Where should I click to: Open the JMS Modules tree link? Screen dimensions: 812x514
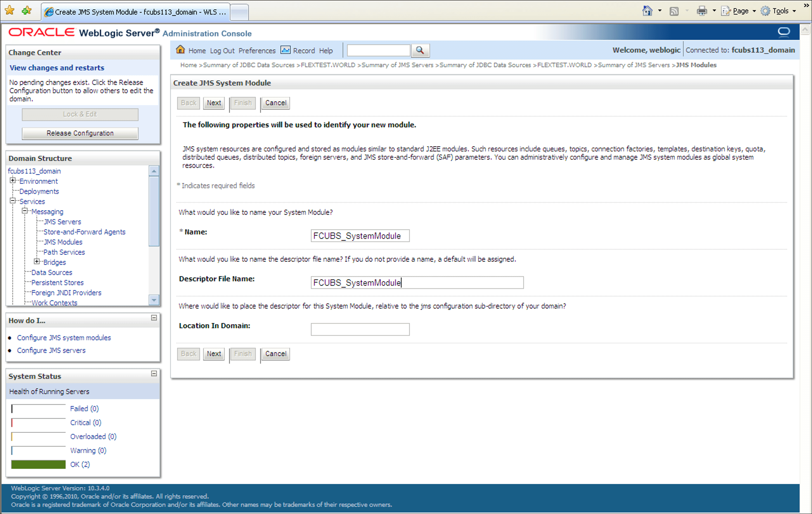(x=63, y=242)
